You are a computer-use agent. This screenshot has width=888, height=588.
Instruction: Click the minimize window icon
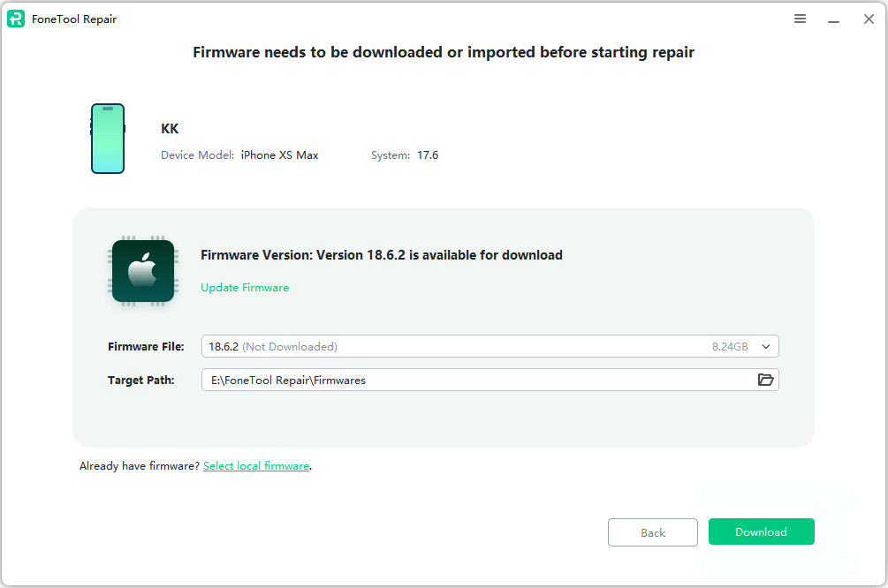(x=833, y=19)
